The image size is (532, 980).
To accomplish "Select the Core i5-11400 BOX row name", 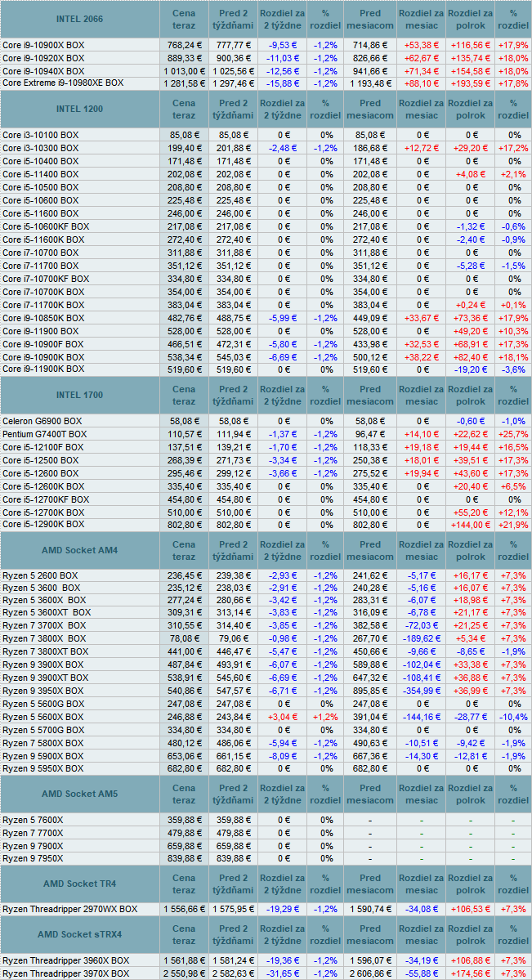I will click(x=41, y=174).
